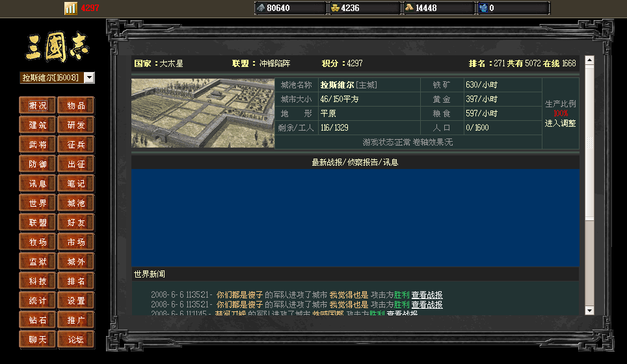Open the 设置 settings button
This screenshot has width=627, height=364.
click(x=75, y=300)
